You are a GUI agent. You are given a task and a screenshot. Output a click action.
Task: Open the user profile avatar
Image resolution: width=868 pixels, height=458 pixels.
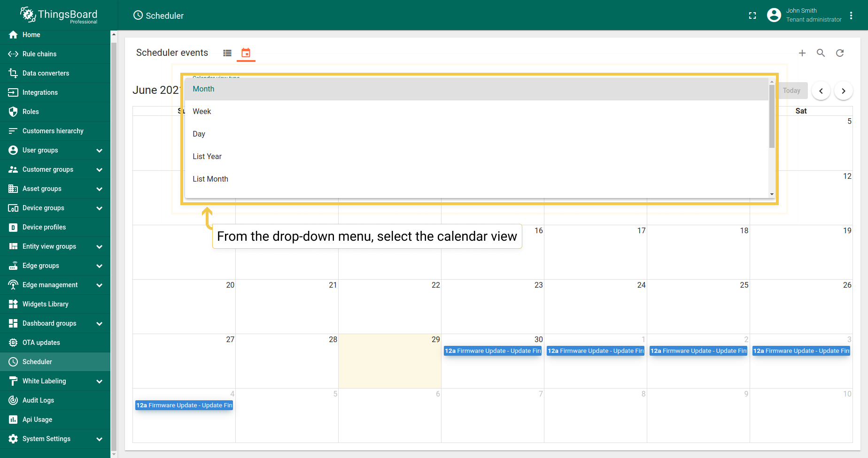click(x=774, y=15)
